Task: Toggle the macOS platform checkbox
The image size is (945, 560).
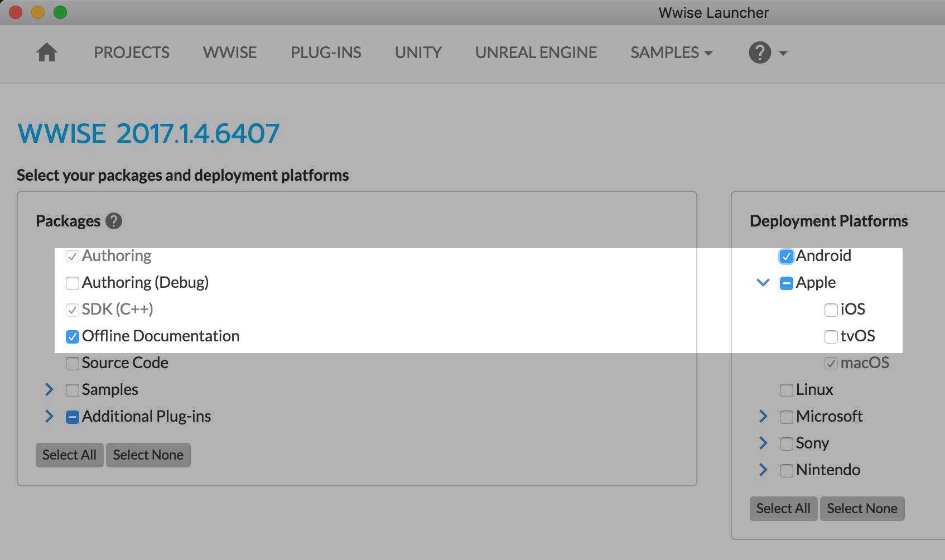Action: click(x=831, y=364)
